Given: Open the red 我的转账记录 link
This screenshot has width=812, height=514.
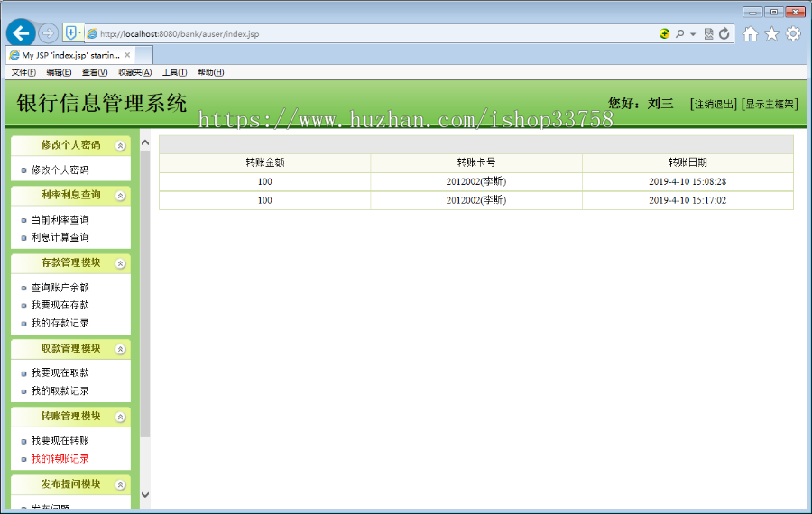Looking at the screenshot, I should point(60,459).
